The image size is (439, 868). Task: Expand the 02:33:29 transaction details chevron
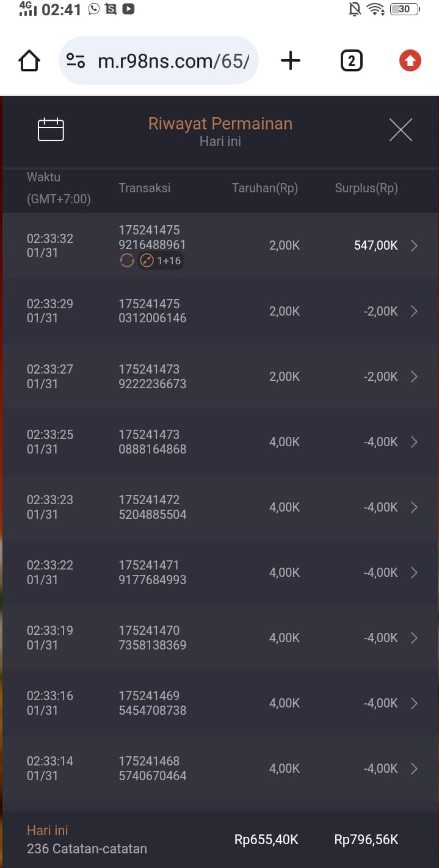414,311
